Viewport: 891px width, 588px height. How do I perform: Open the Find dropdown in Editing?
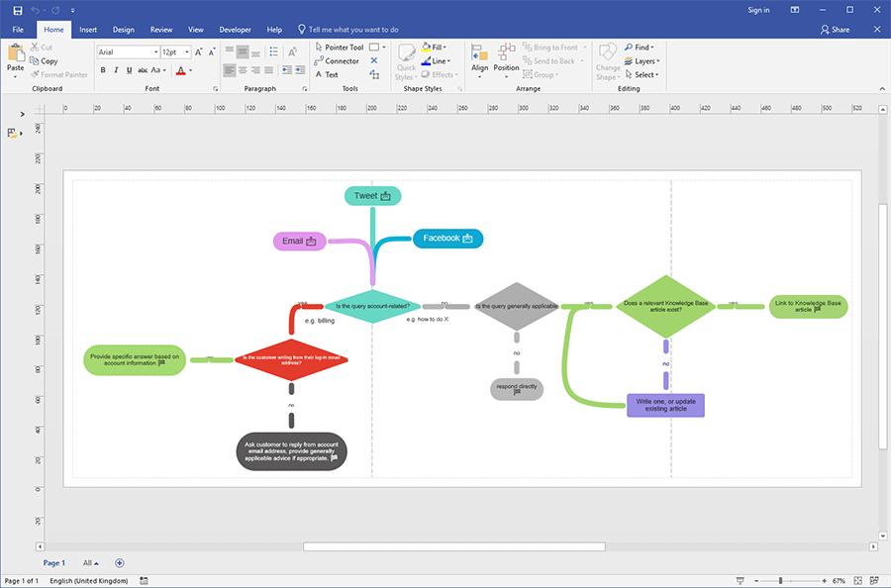[640, 48]
